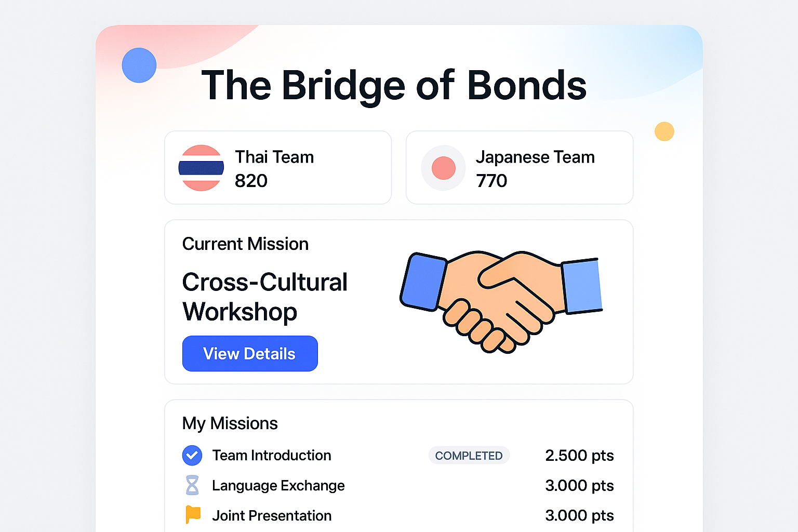This screenshot has width=798, height=532.
Task: Click the Cross-Cultural Workshop mission title
Action: 264,297
